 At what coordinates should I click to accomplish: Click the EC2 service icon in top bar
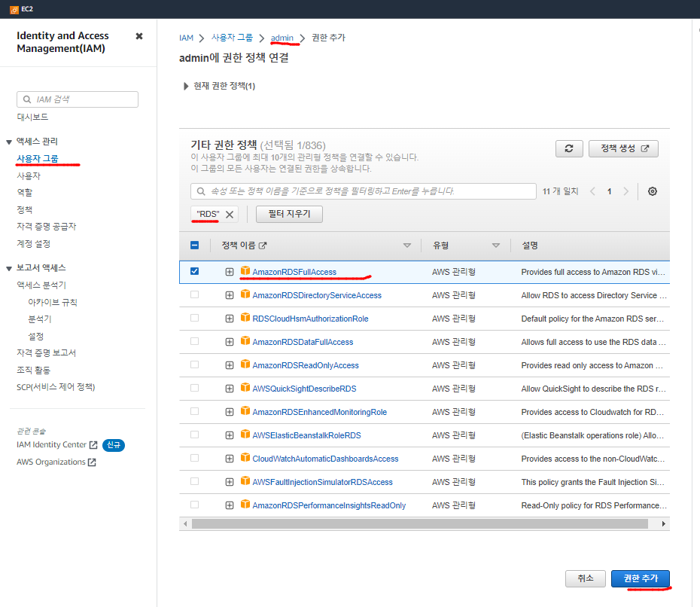coord(14,9)
